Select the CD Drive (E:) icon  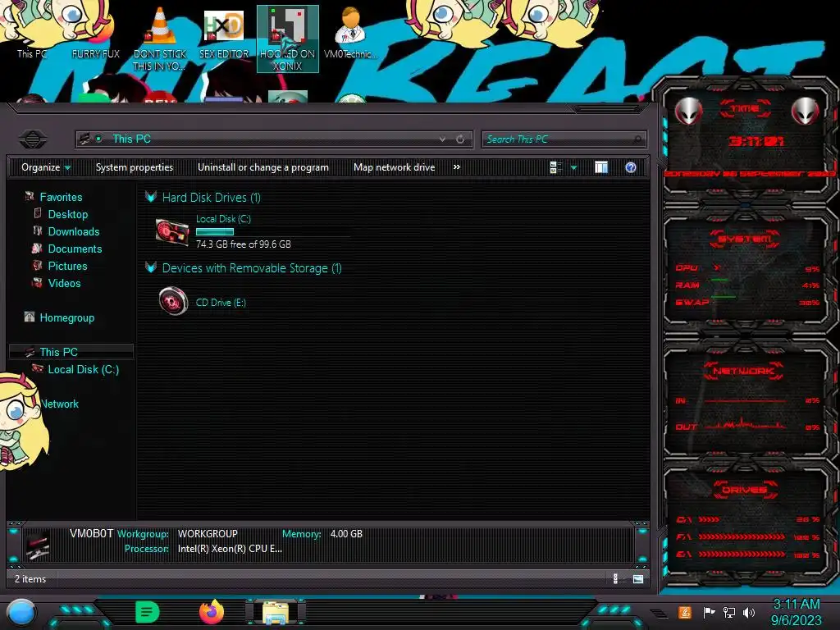[x=174, y=301]
